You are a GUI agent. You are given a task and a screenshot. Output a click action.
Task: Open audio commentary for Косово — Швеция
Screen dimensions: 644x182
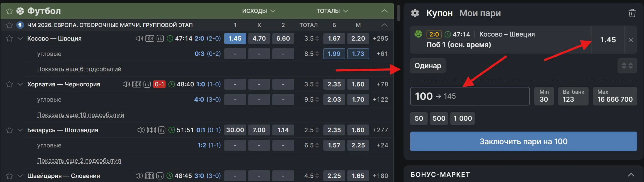pos(139,38)
